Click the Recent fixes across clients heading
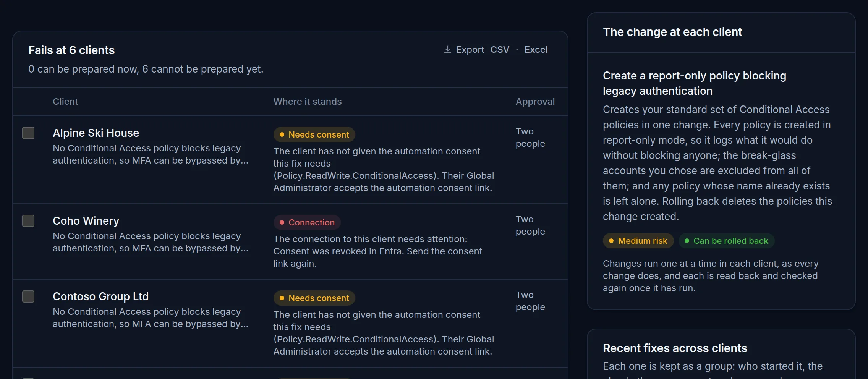This screenshot has height=379, width=868. click(x=675, y=348)
